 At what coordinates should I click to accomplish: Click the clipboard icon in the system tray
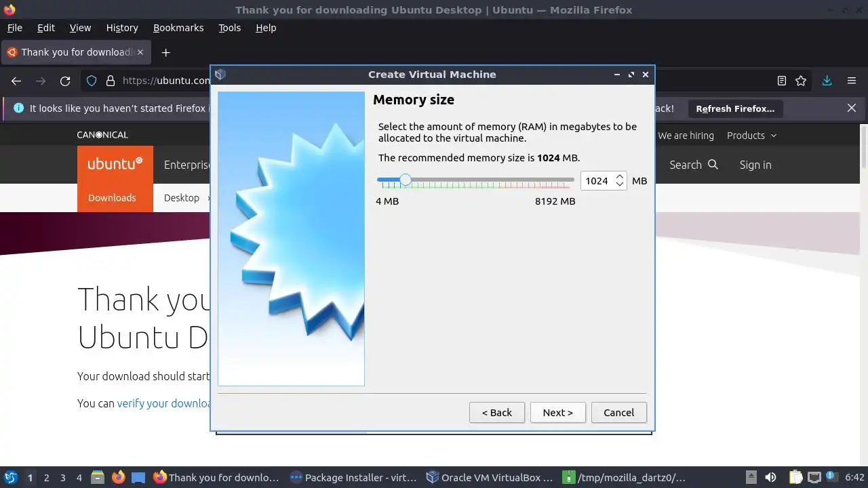pyautogui.click(x=795, y=478)
